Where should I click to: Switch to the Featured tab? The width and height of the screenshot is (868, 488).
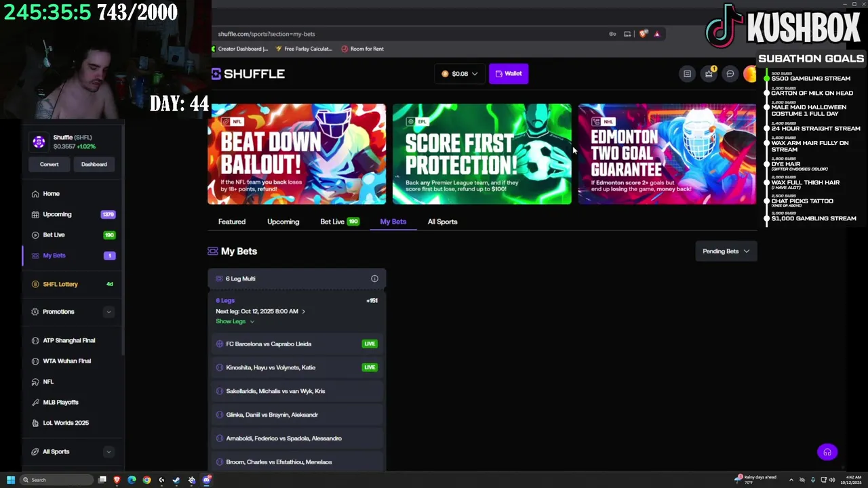click(232, 222)
